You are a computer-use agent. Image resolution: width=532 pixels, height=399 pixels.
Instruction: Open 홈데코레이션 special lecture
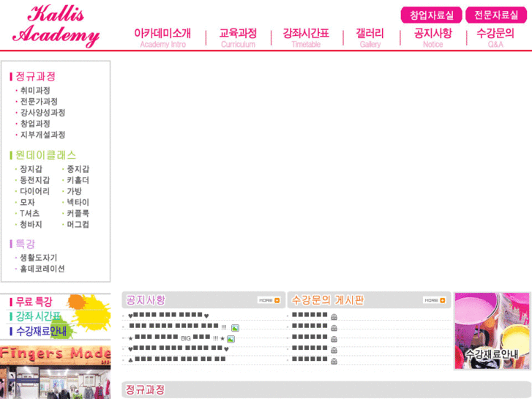click(42, 269)
